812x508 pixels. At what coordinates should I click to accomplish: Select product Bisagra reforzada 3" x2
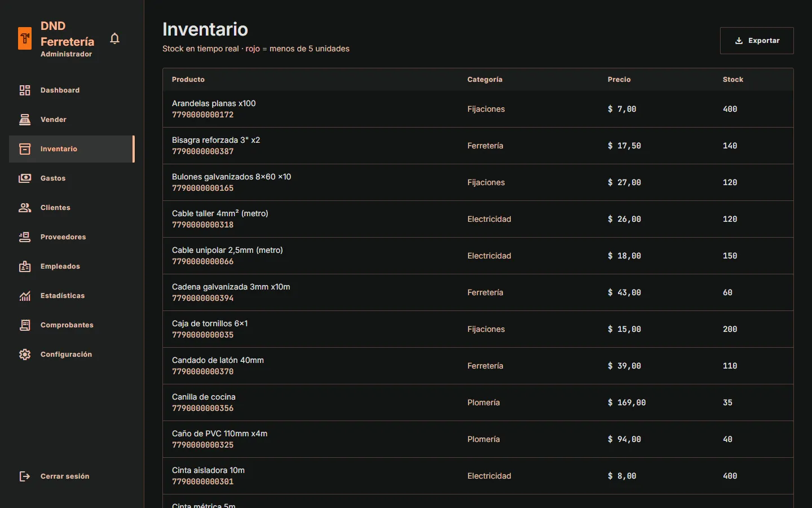pyautogui.click(x=216, y=140)
